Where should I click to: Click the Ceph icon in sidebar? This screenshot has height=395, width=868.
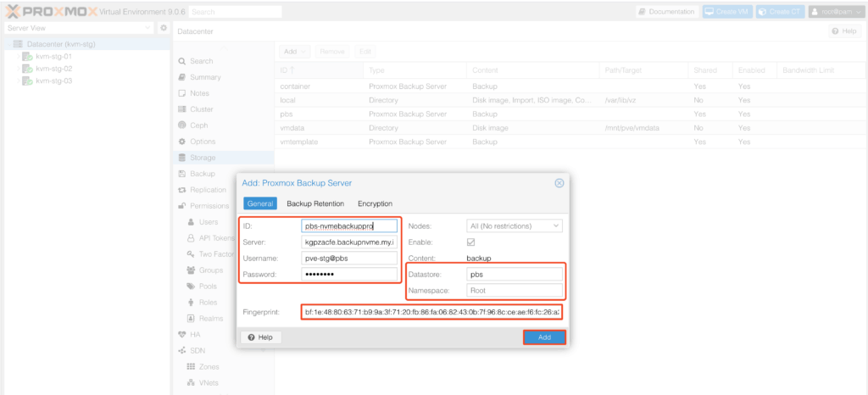tap(181, 125)
